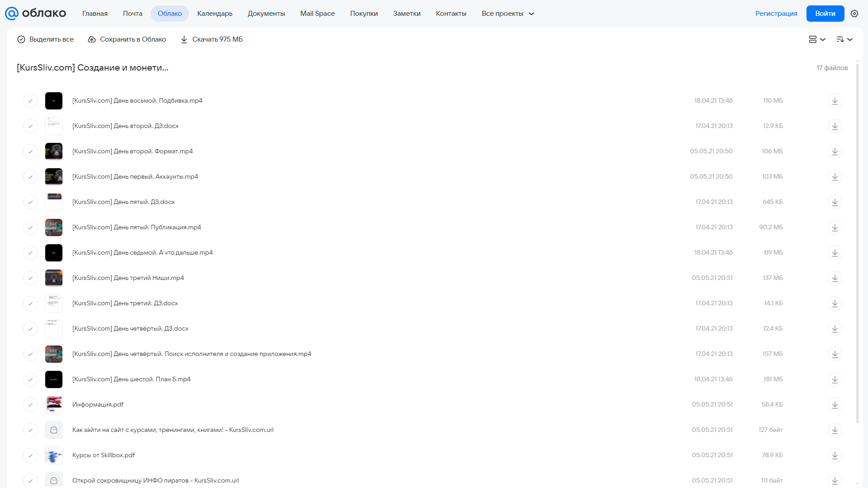This screenshot has height=488, width=868.
Task: Download the День восьмой. Подбивка.mp4 file
Action: (x=835, y=101)
